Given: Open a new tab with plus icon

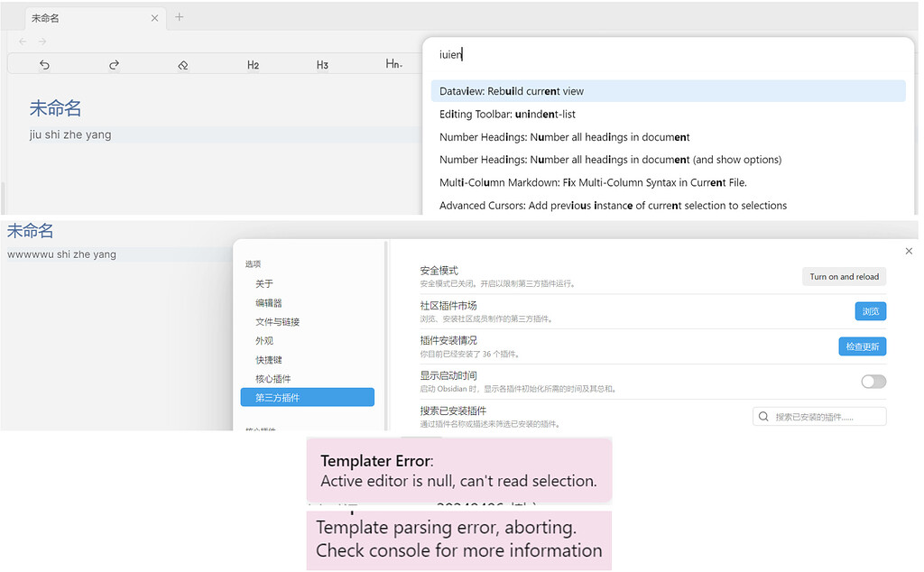Looking at the screenshot, I should coord(180,17).
